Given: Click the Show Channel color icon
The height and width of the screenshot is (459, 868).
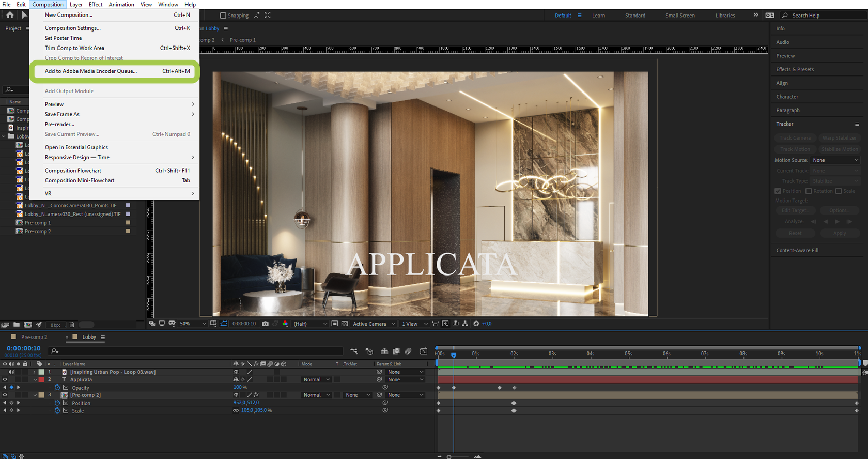Looking at the screenshot, I should [285, 324].
